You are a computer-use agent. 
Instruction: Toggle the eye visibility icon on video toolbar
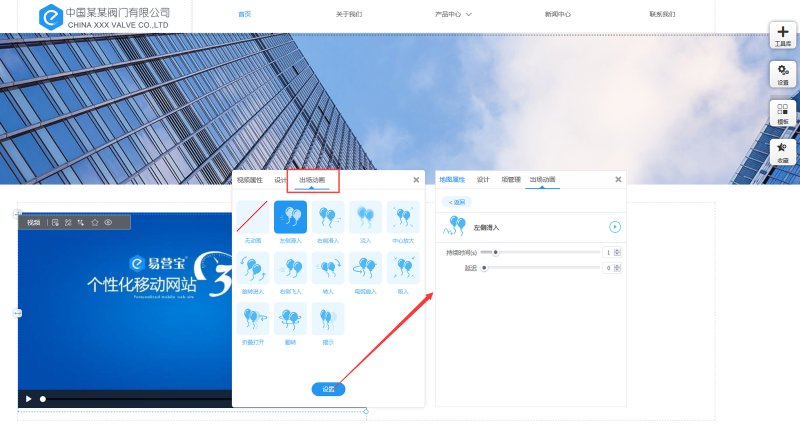tap(107, 222)
